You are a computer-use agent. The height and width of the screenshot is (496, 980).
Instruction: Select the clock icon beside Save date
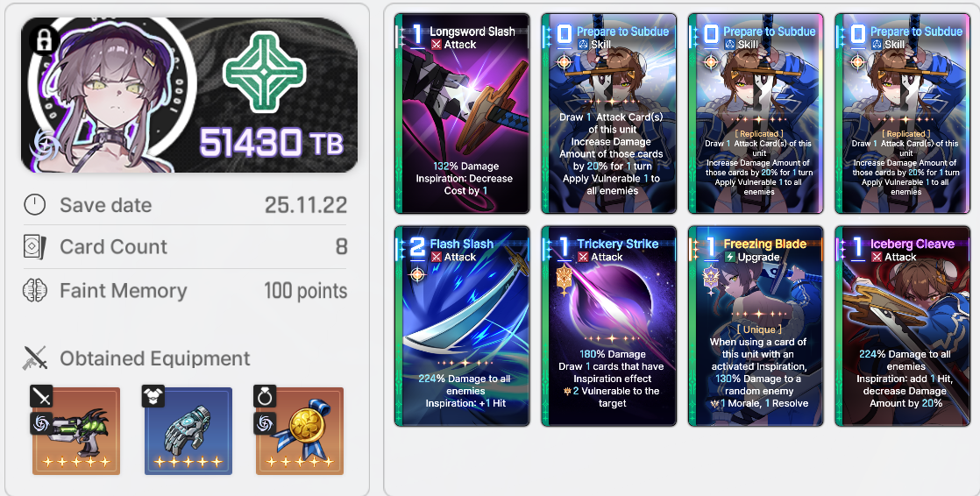click(x=35, y=205)
